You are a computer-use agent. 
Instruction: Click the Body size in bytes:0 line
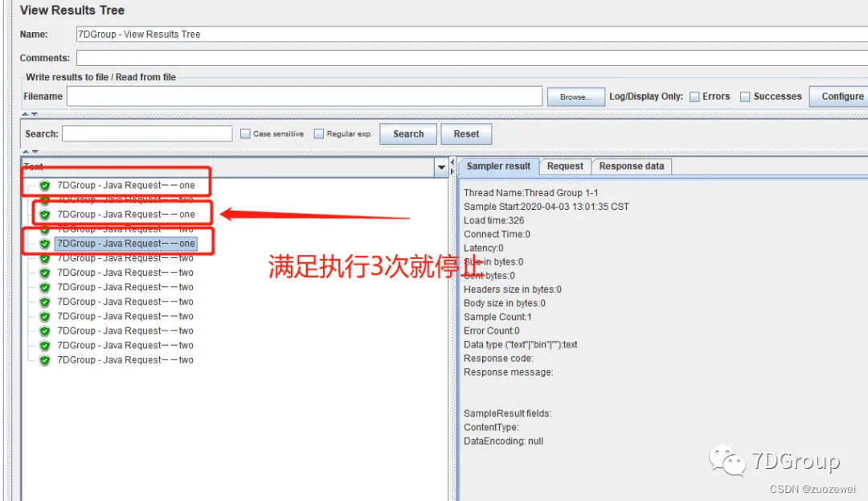(x=504, y=303)
